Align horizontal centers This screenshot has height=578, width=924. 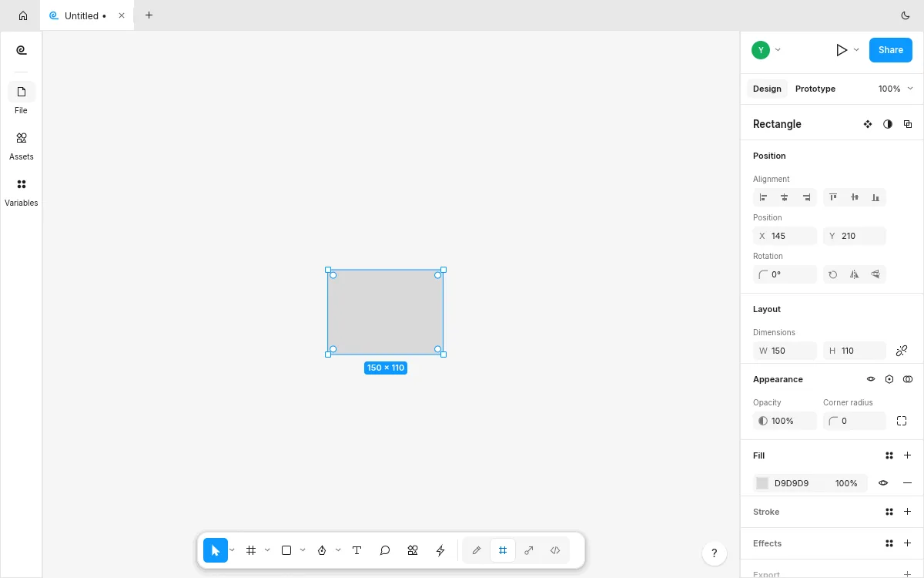[x=785, y=197]
